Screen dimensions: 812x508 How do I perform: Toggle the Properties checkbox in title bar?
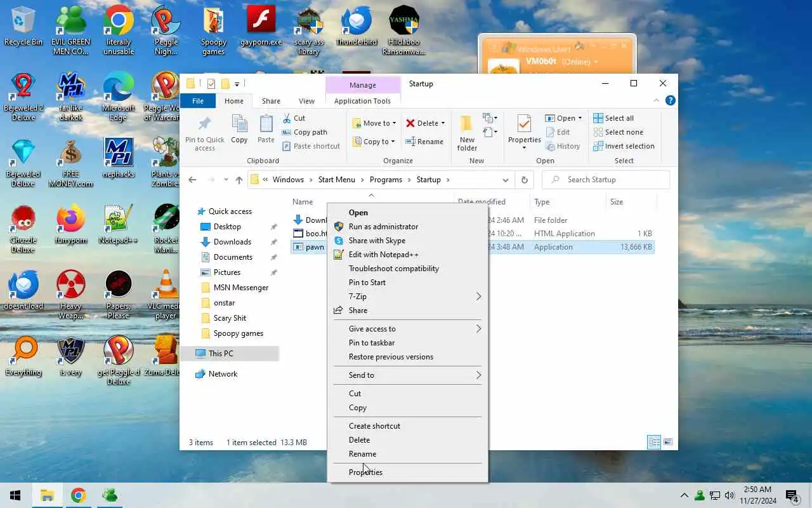click(211, 84)
